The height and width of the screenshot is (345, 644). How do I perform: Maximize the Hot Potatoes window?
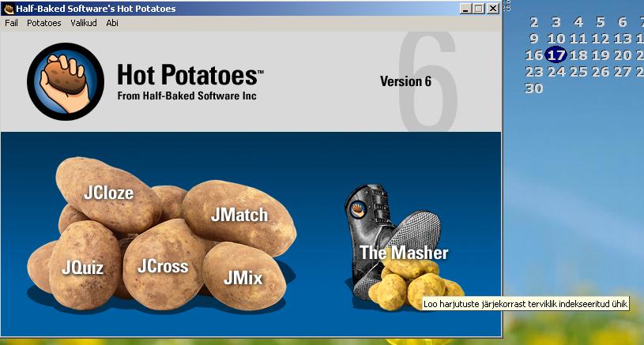479,9
